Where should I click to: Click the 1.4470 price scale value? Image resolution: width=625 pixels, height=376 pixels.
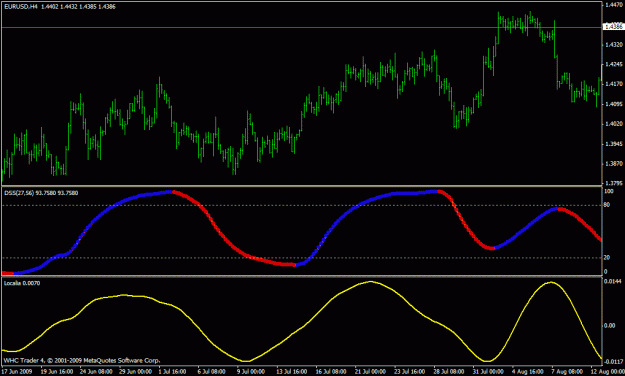pyautogui.click(x=614, y=5)
